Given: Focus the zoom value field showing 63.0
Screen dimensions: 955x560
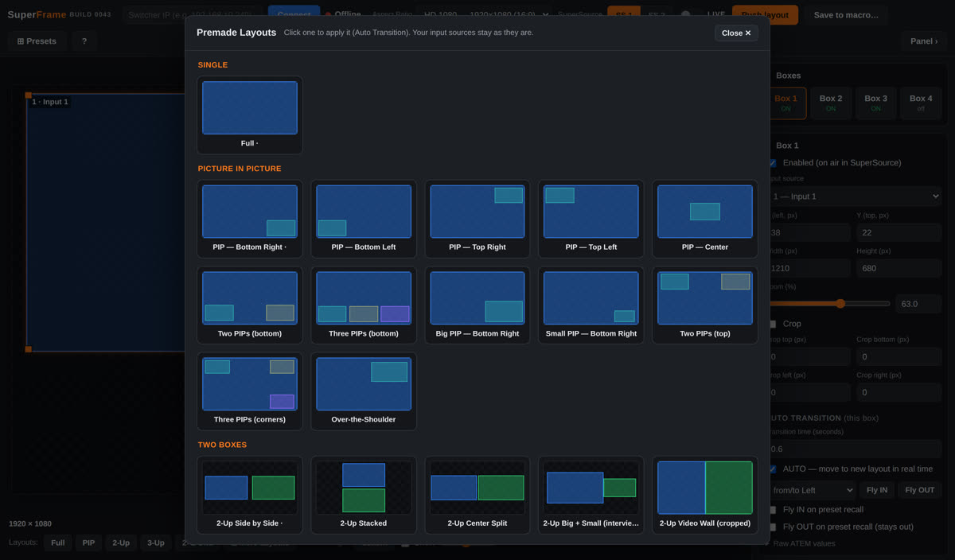Looking at the screenshot, I should [x=919, y=304].
